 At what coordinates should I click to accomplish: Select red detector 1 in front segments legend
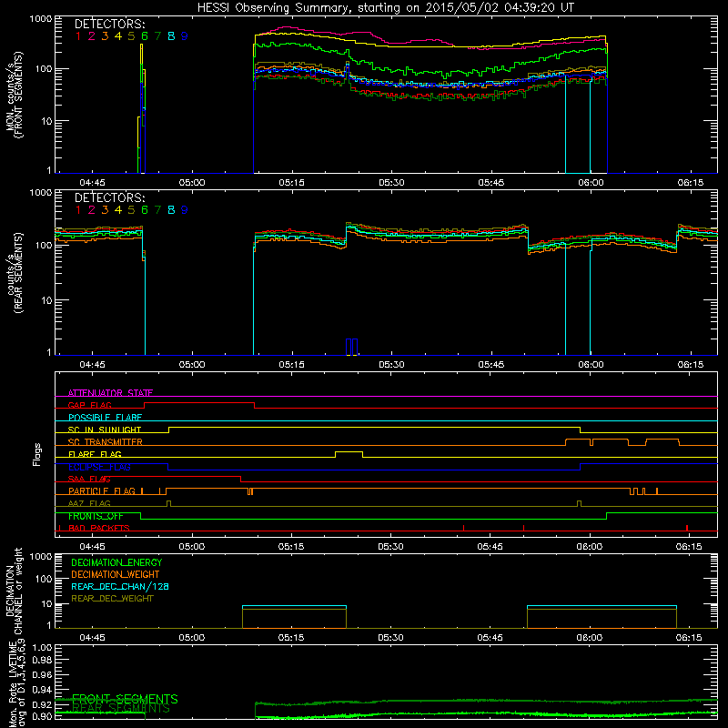(x=78, y=36)
